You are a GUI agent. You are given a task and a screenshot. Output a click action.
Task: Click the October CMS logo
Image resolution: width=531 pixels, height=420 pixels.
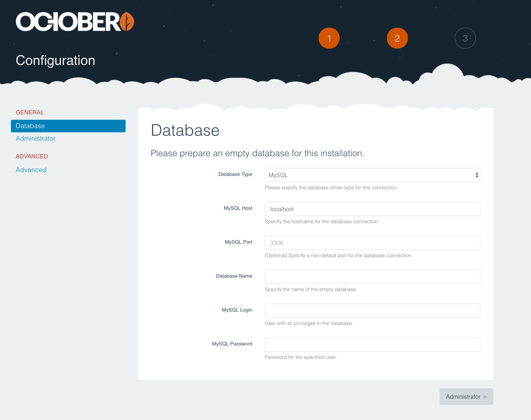75,22
